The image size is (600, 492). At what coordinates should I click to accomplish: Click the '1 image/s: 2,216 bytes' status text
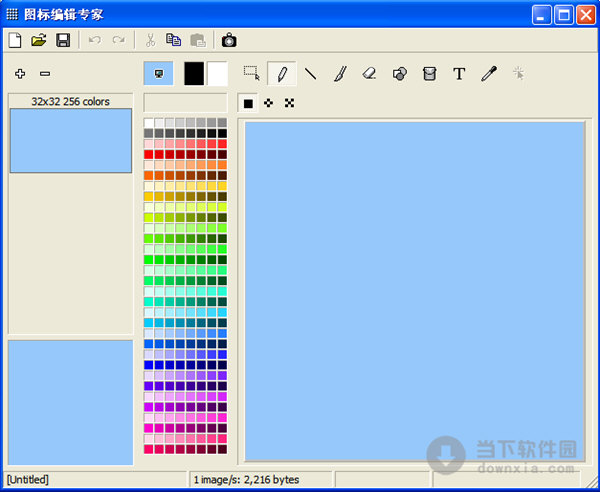[246, 479]
